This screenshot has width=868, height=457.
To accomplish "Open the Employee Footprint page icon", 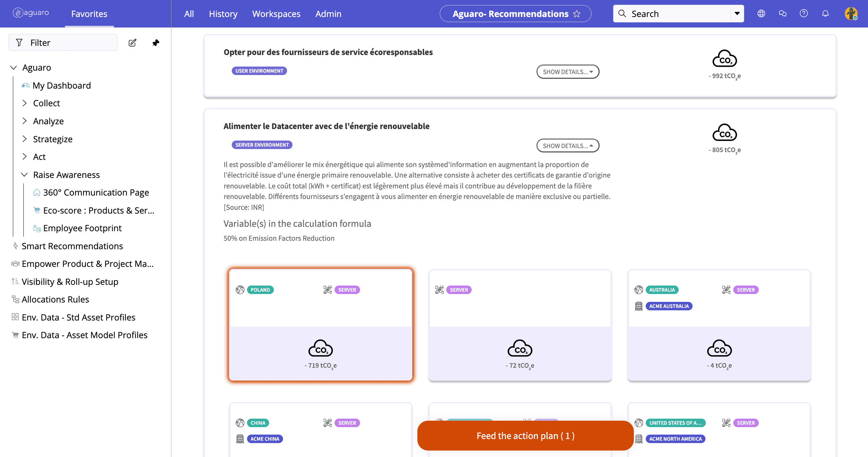I will pos(37,228).
